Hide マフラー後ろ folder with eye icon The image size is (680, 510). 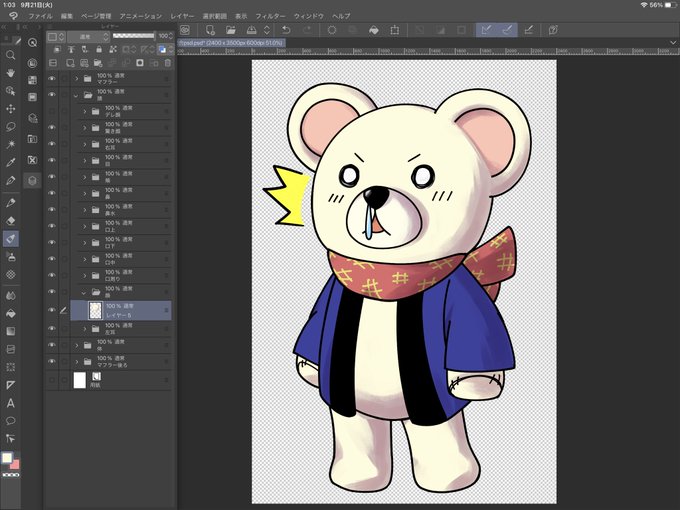(x=52, y=362)
